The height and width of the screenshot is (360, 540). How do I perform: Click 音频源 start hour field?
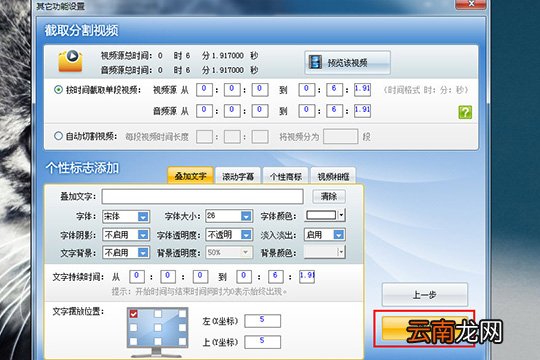click(x=204, y=111)
